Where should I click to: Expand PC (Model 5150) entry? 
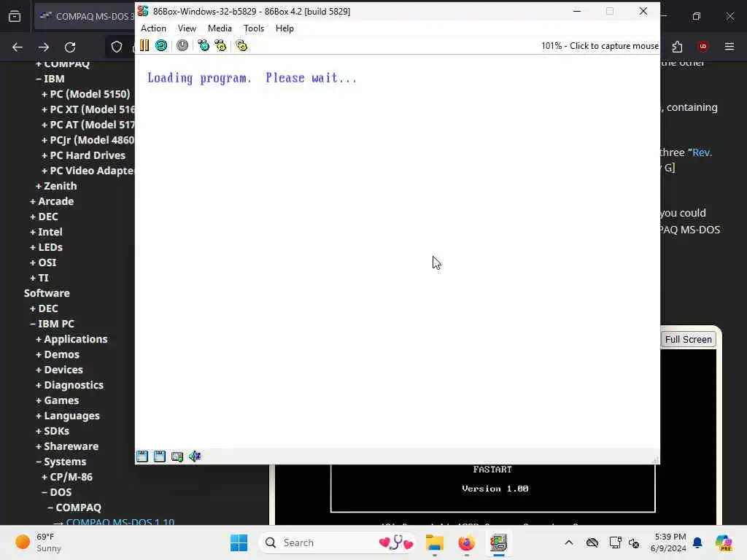tap(86, 94)
